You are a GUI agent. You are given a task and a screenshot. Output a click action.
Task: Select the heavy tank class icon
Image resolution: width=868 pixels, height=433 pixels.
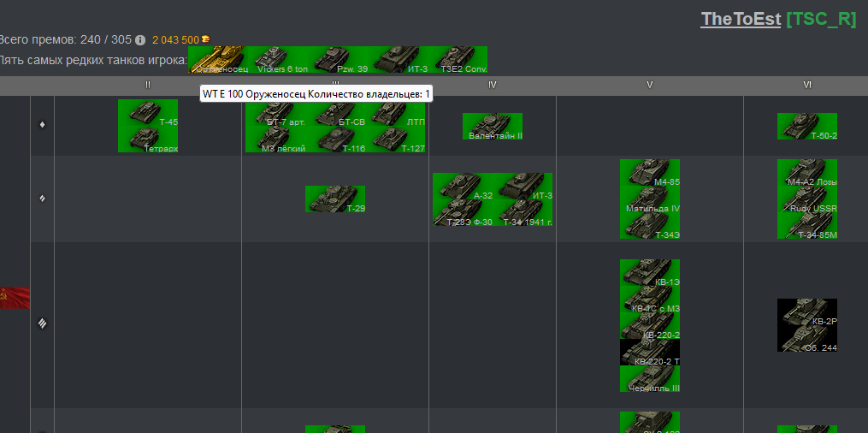[42, 324]
